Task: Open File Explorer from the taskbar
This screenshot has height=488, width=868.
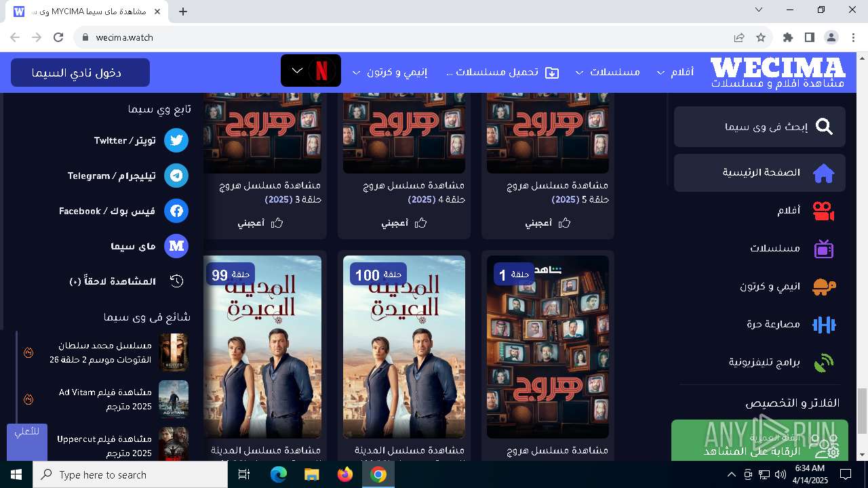Action: point(311,474)
